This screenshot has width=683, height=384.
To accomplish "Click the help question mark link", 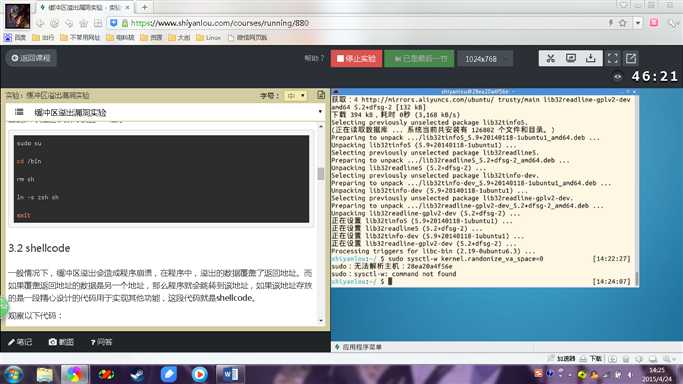I will (314, 58).
